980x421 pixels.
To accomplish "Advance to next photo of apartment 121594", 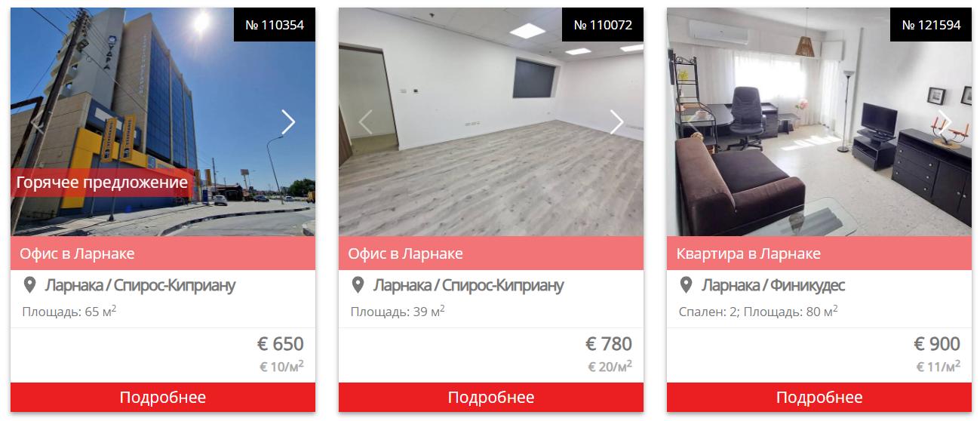I will [x=945, y=122].
